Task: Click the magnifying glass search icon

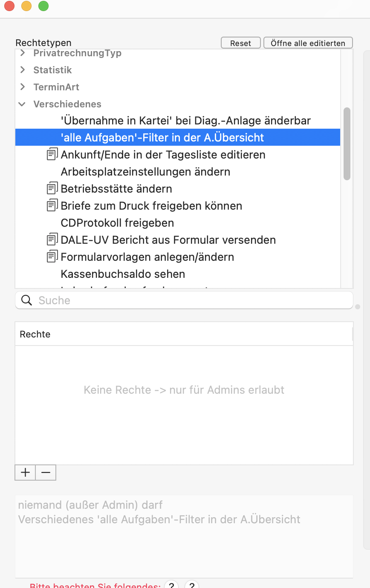Action: point(26,300)
